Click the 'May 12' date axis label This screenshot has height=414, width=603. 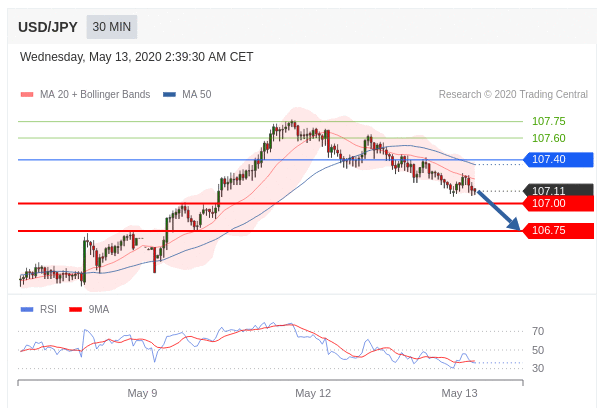tap(313, 393)
